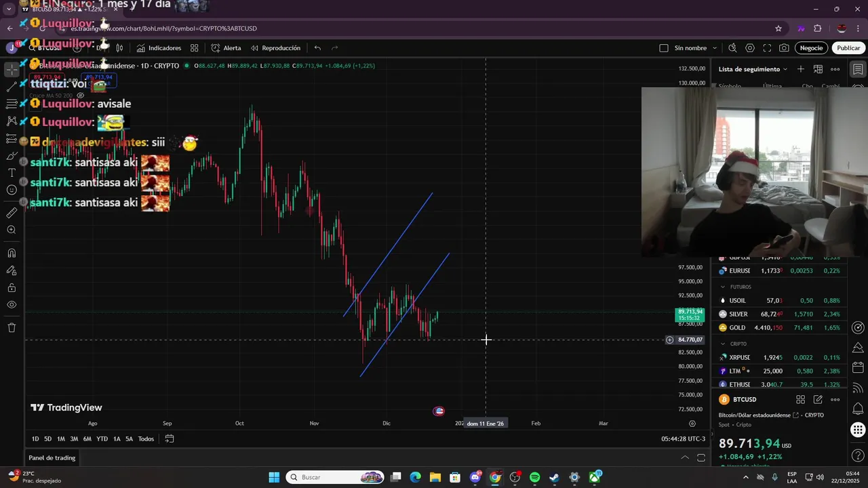This screenshot has width=868, height=488.
Task: Set chart range to 1D
Action: click(35, 439)
